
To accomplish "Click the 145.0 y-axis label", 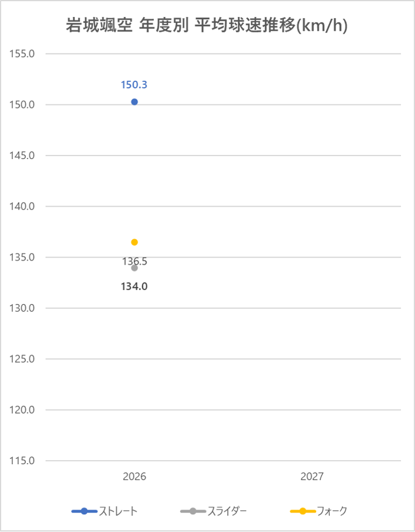I will point(23,156).
